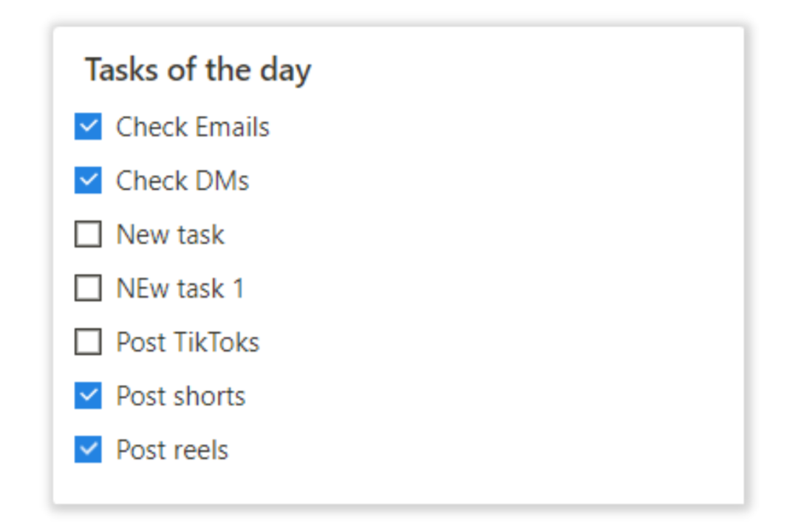Click the word Emails in first task
Viewport: 798px width, 532px height.
[x=232, y=127]
